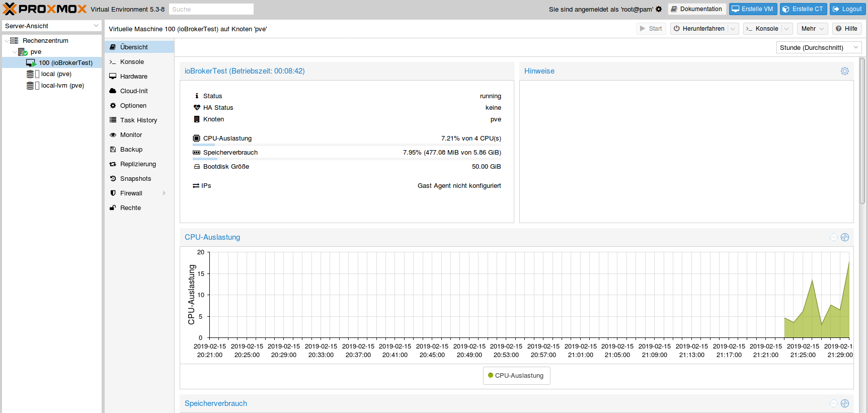868x413 pixels.
Task: Toggle CPU-Auslastung legend series dot
Action: pos(491,375)
